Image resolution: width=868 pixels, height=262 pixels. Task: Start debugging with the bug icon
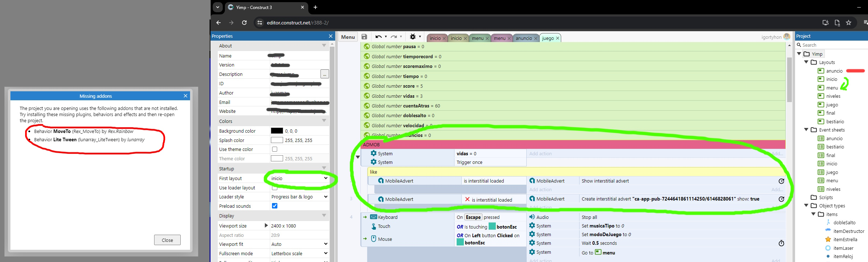coord(412,37)
